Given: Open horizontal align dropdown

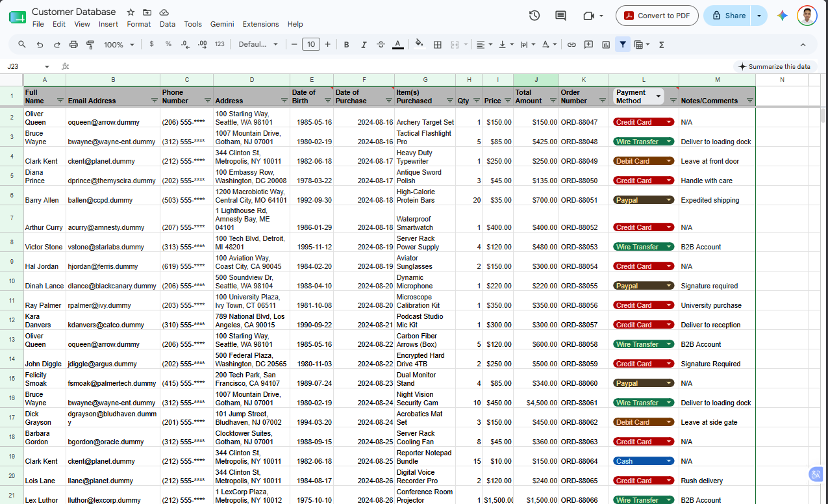Looking at the screenshot, I should tap(484, 44).
